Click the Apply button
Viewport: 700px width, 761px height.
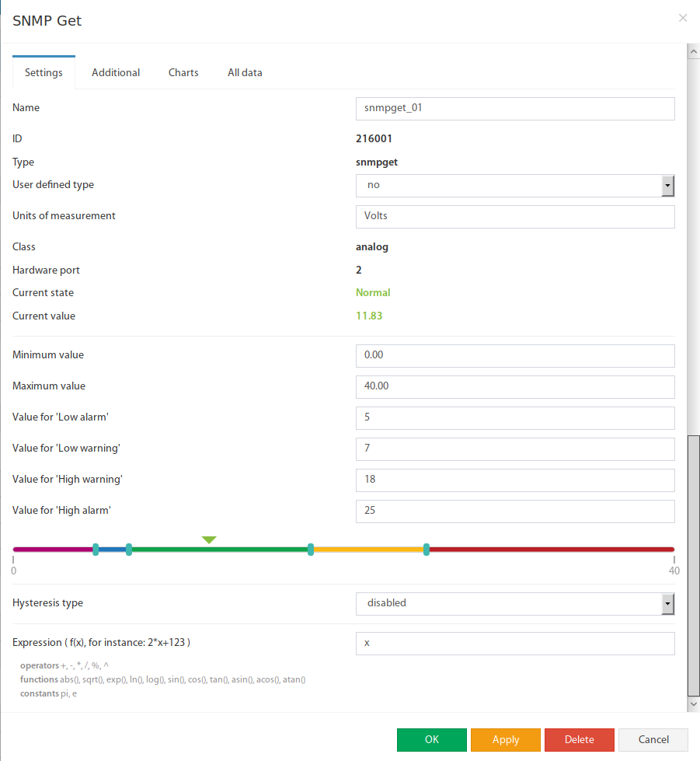[506, 740]
